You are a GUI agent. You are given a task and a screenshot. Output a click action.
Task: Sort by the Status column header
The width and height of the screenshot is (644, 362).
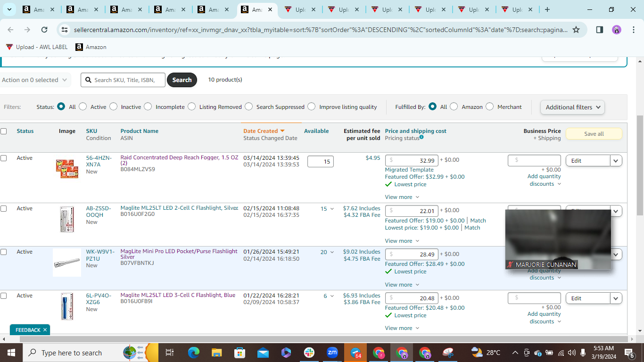tap(25, 131)
